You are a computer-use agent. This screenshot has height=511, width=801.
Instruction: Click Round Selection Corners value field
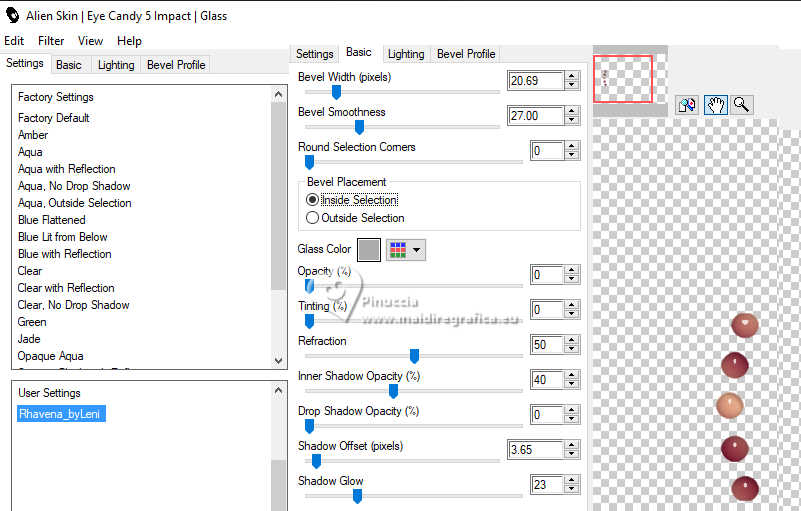[x=547, y=151]
